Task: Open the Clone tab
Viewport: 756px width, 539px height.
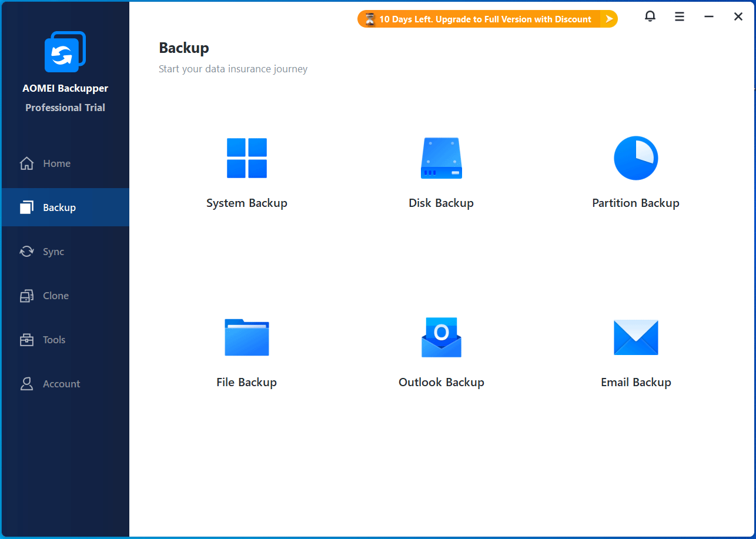Action: coord(65,296)
